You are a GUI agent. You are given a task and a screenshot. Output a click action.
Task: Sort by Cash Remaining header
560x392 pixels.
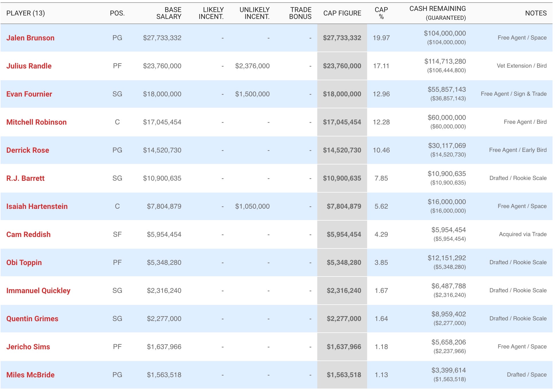pos(438,13)
